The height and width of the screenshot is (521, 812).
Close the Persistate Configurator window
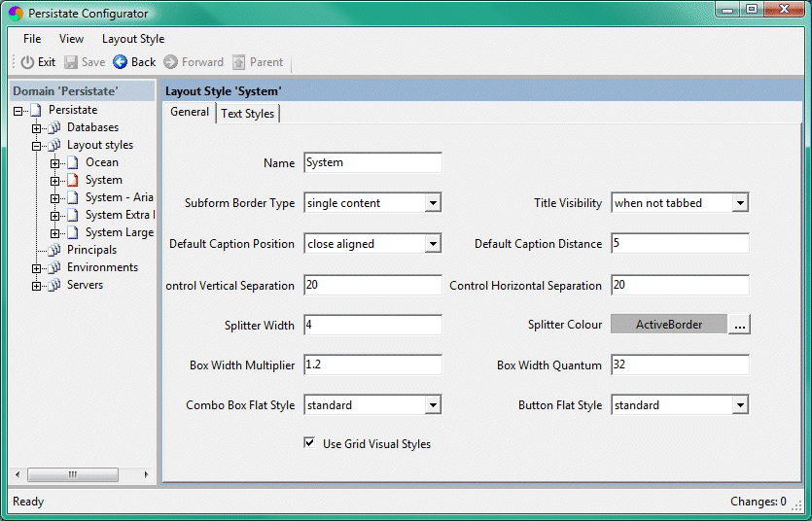click(784, 10)
